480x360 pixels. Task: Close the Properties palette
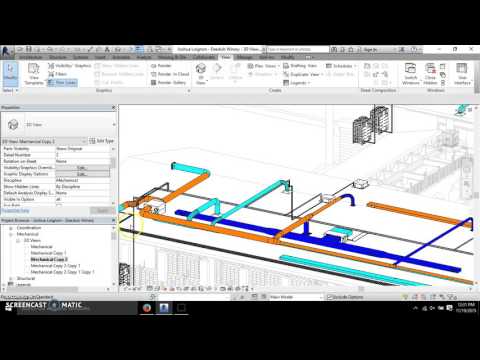pos(113,107)
